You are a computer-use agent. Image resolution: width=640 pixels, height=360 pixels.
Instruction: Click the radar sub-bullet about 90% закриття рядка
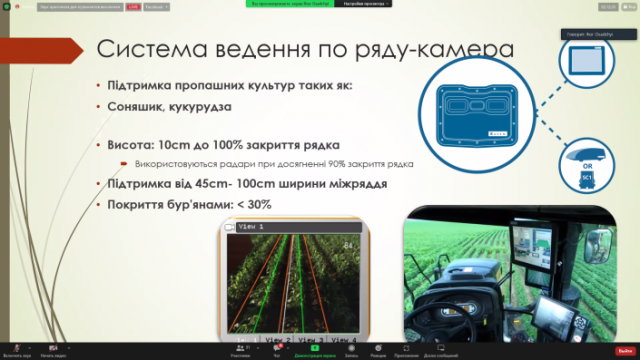(274, 164)
